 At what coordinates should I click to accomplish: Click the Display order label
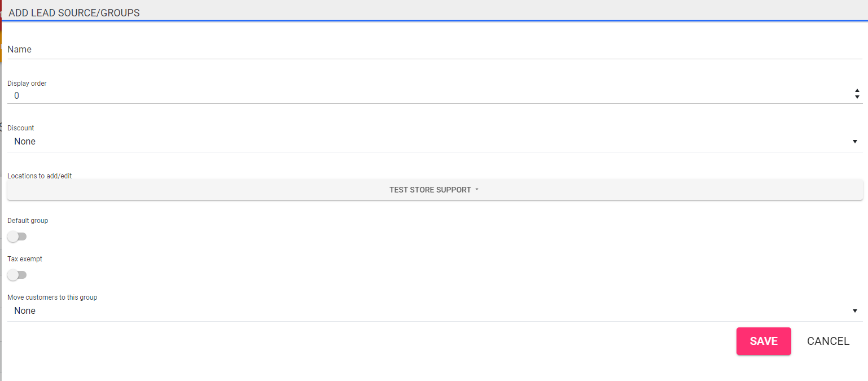click(x=27, y=84)
